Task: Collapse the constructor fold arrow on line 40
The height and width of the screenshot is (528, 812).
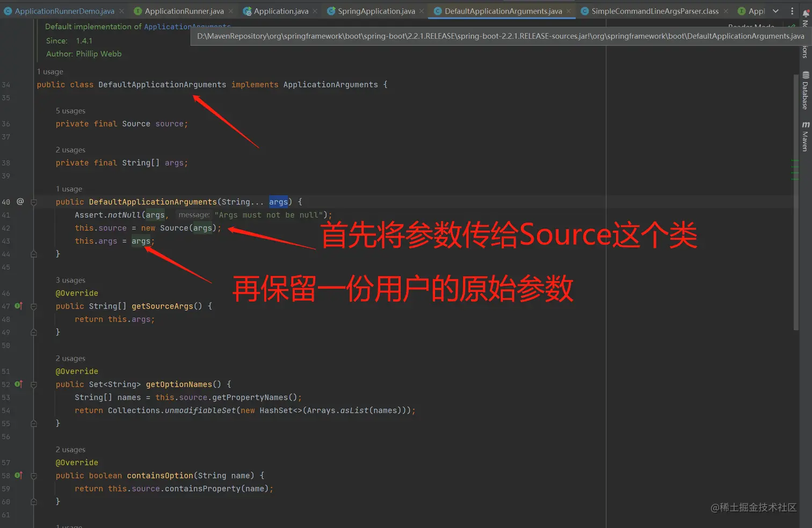Action: 33,201
